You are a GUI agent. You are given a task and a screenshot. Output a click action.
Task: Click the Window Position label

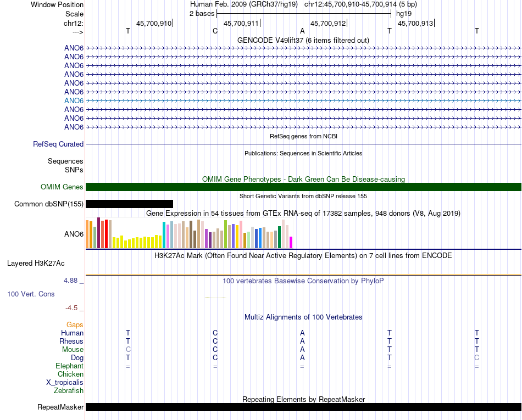pos(57,4)
